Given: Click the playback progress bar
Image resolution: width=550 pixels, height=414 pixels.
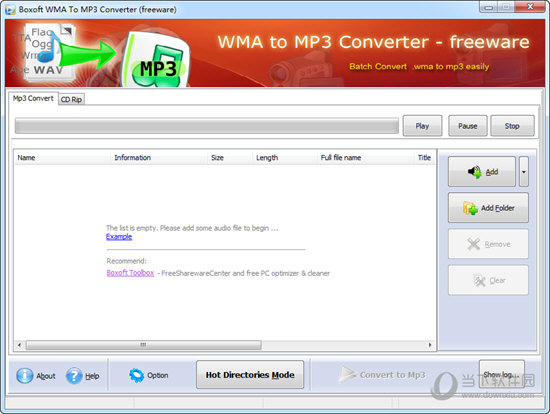Looking at the screenshot, I should click(x=207, y=126).
